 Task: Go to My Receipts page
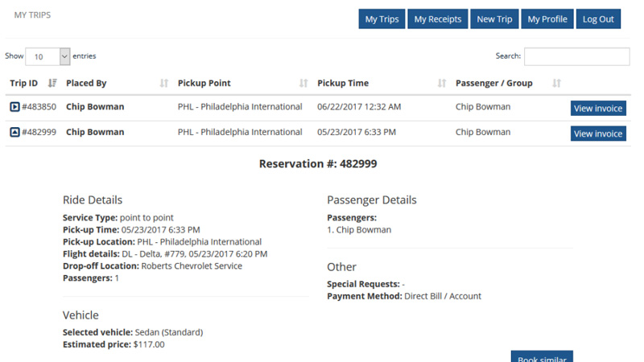[x=438, y=19]
